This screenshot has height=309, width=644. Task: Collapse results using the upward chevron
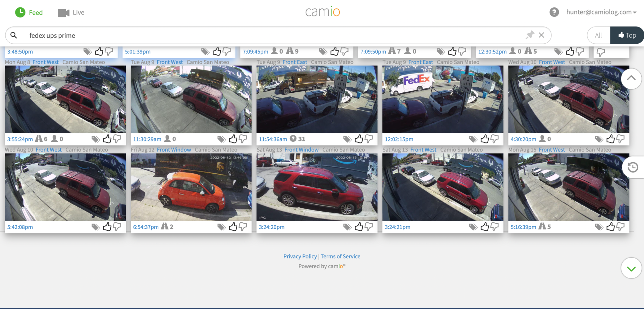(x=632, y=79)
